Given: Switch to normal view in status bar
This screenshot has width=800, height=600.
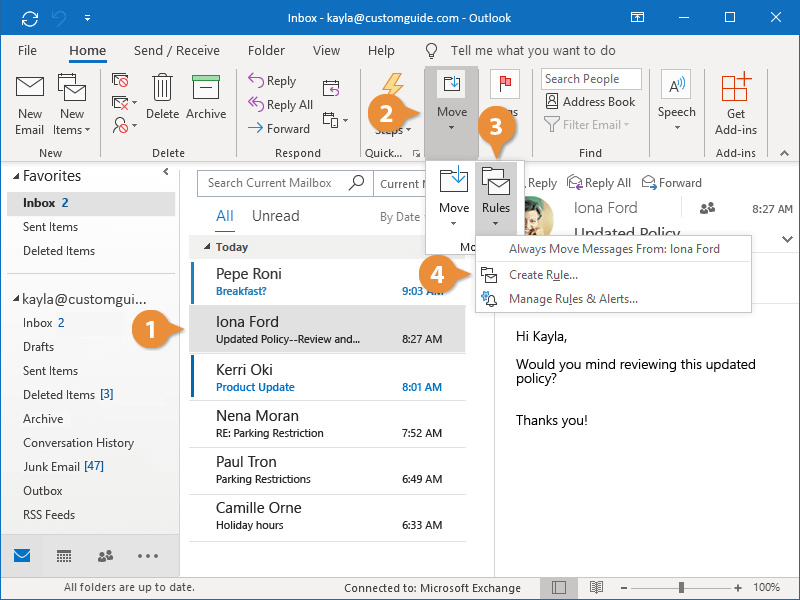Looking at the screenshot, I should (559, 587).
